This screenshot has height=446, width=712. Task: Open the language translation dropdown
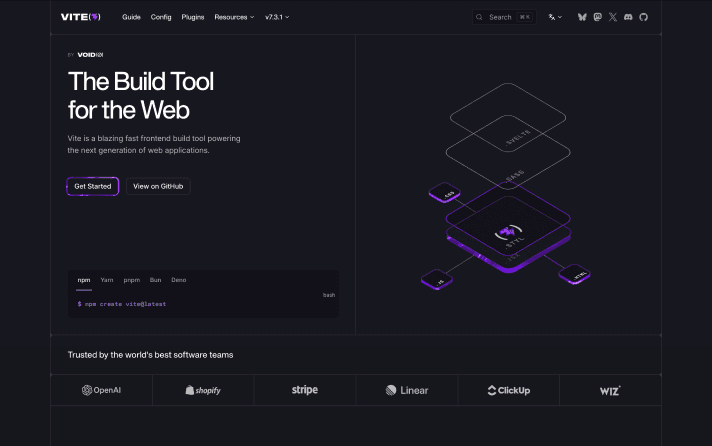[x=555, y=17]
